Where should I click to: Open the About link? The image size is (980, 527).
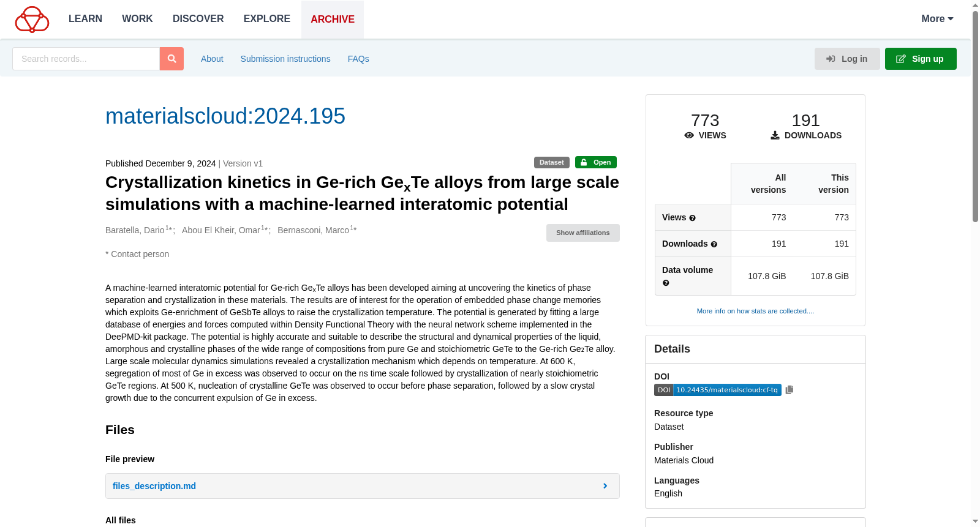coord(212,59)
